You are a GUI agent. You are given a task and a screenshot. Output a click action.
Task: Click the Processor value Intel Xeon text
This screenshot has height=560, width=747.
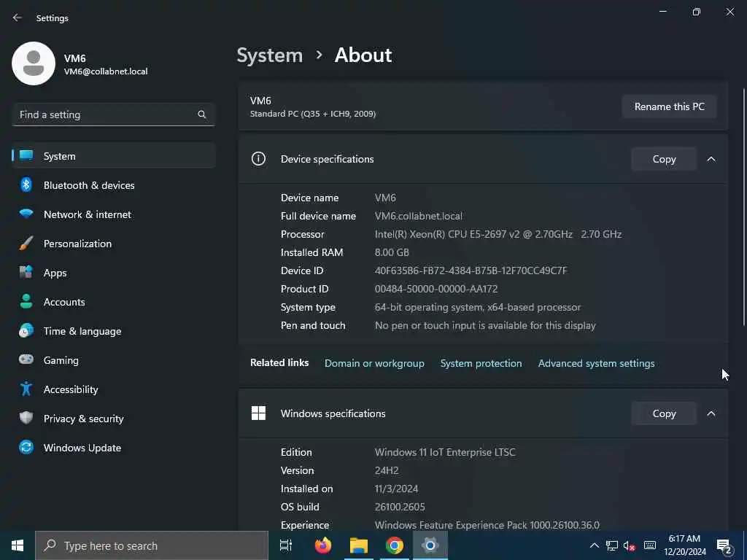point(498,234)
